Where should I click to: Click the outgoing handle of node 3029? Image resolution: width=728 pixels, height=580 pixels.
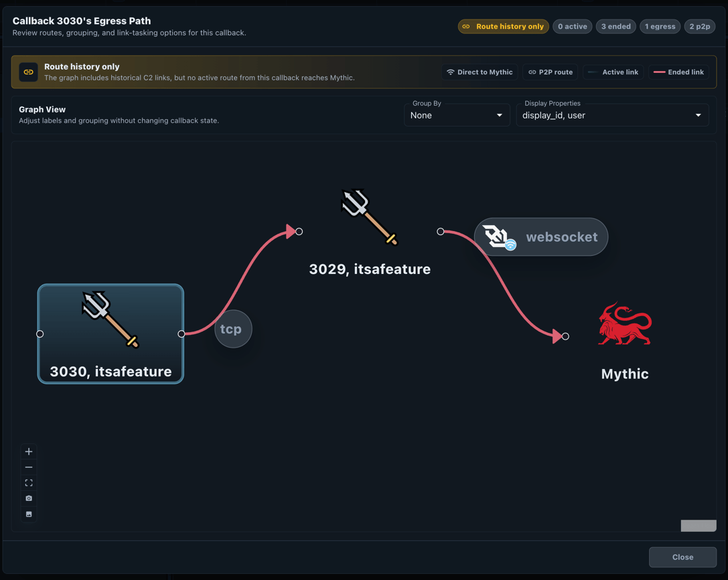(x=441, y=231)
